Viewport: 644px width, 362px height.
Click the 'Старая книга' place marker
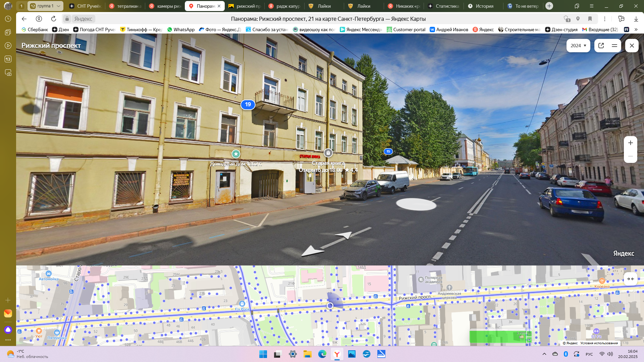pyautogui.click(x=328, y=153)
